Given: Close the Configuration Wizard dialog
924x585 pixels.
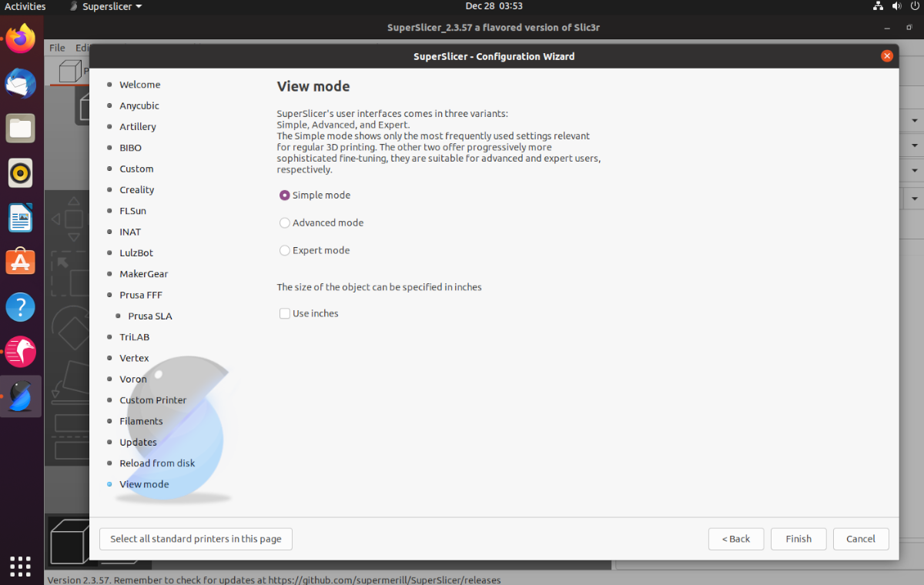Looking at the screenshot, I should (x=887, y=56).
